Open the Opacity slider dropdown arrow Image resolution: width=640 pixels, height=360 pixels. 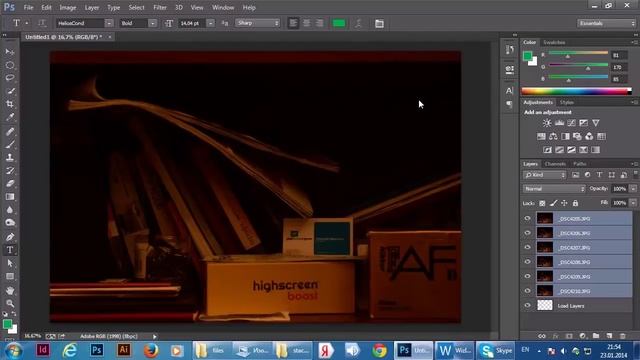tap(633, 189)
